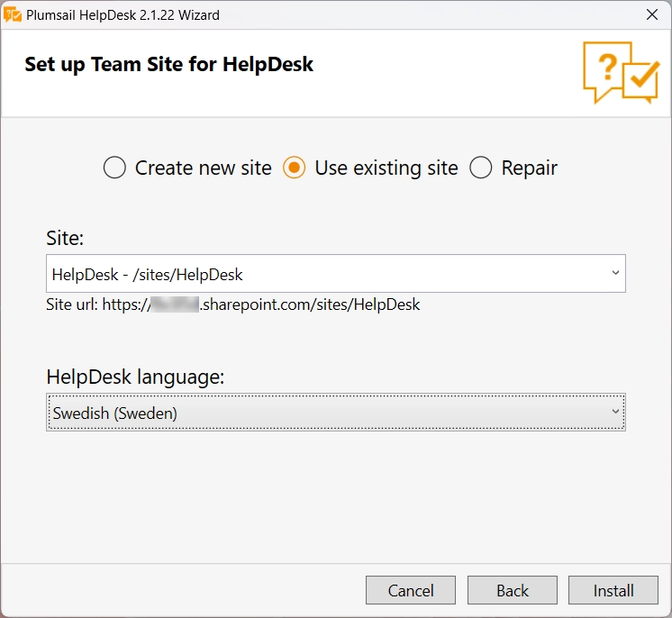
Task: Click the Site: label
Action: point(65,238)
